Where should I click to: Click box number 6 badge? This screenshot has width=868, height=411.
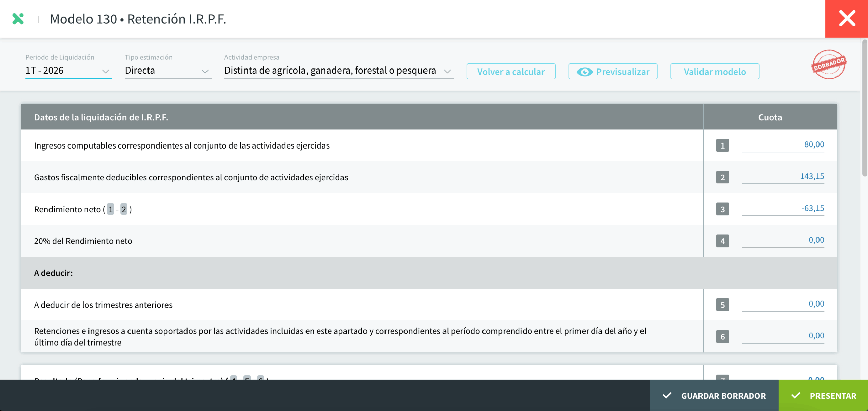[x=722, y=337]
